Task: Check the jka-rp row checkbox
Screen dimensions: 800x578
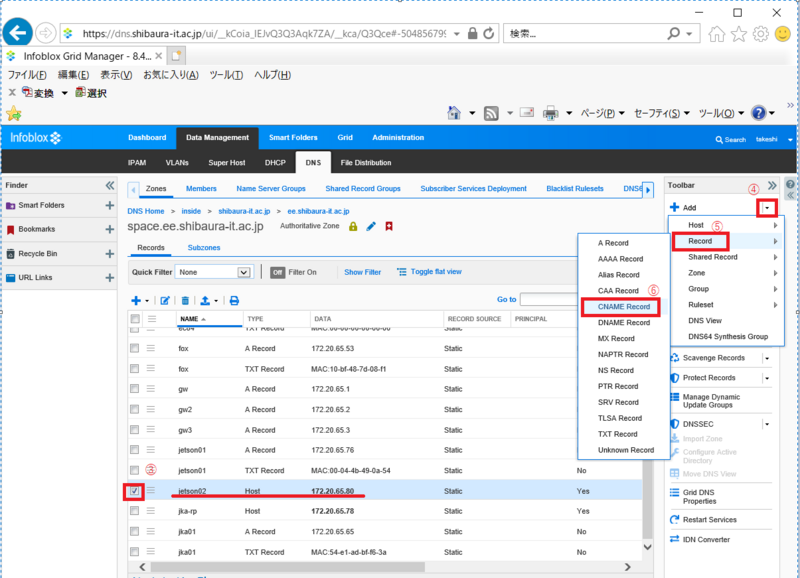Action: pos(134,511)
